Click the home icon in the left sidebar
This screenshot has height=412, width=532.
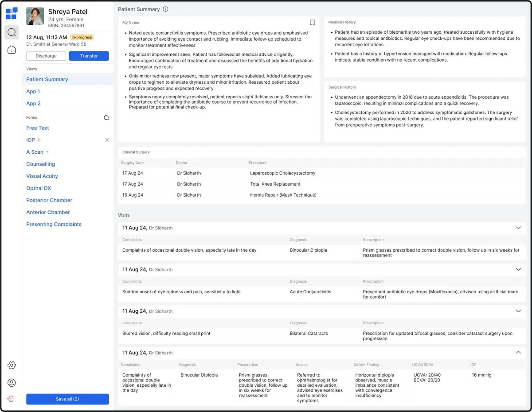pyautogui.click(x=12, y=50)
